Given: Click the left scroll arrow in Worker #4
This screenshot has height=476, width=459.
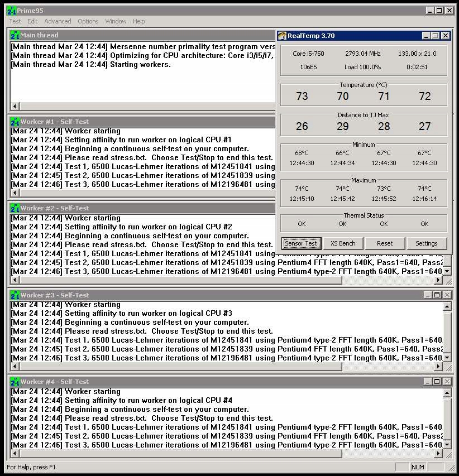Looking at the screenshot, I should tap(15, 453).
